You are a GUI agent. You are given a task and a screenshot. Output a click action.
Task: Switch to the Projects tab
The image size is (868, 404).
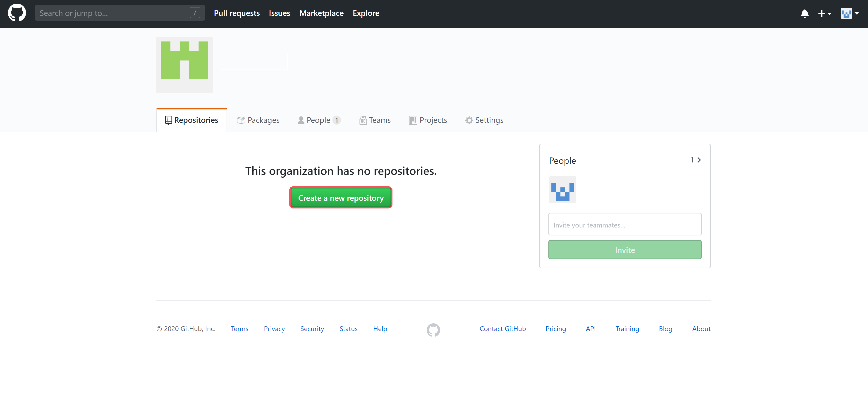tap(428, 120)
